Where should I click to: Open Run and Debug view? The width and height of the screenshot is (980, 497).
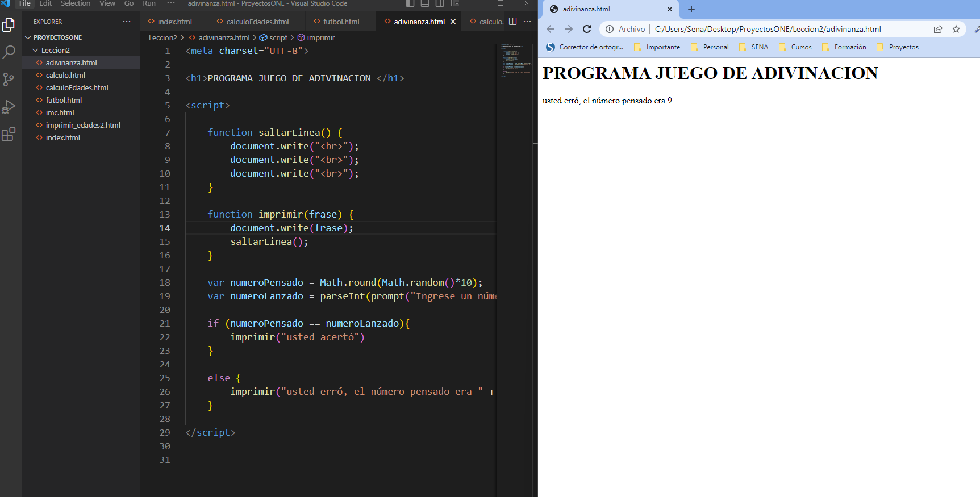[9, 107]
